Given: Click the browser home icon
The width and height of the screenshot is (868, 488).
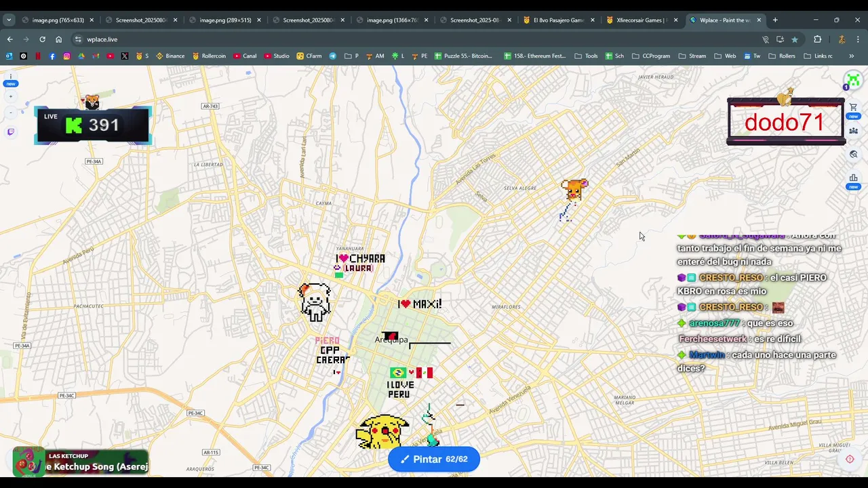Looking at the screenshot, I should [x=58, y=39].
